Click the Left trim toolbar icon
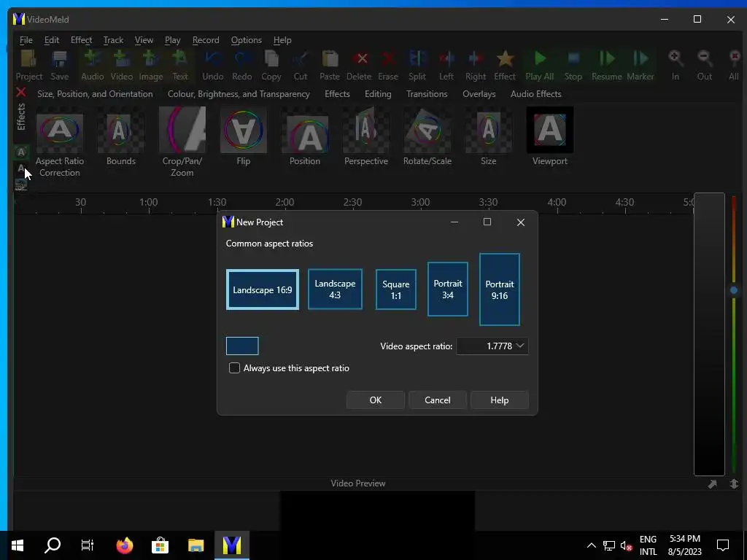747x560 pixels. coord(446,65)
